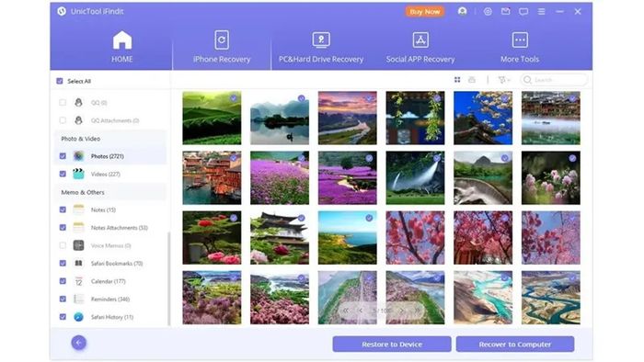The width and height of the screenshot is (644, 362).
Task: Select the Safari Bookmarks (70) label
Action: pyautogui.click(x=117, y=264)
